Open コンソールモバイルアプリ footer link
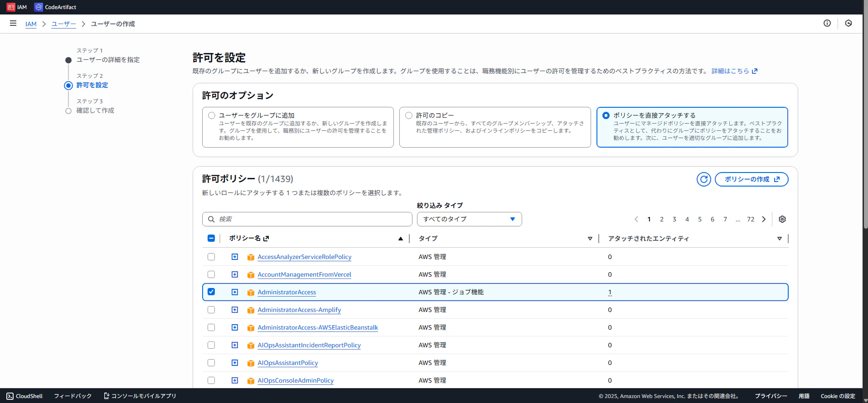The width and height of the screenshot is (868, 403). [140, 396]
